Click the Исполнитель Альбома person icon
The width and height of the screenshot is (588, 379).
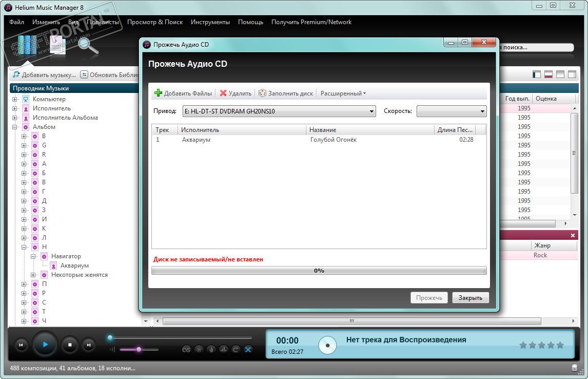click(x=26, y=118)
